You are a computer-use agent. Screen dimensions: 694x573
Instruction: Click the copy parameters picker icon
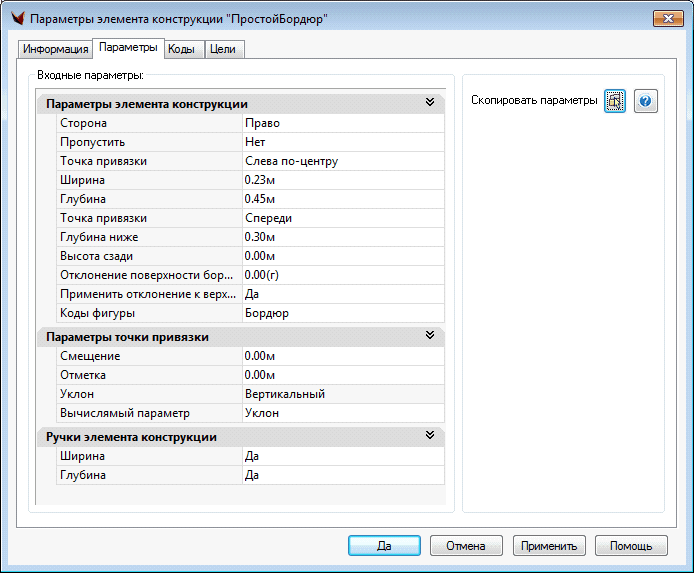coord(614,102)
